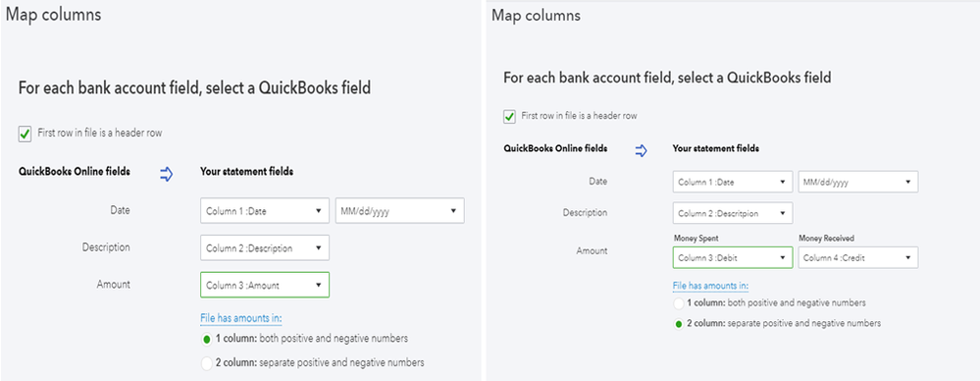The height and width of the screenshot is (381, 980).
Task: Click 'File has amounts in:' link, right panel
Action: click(x=710, y=286)
